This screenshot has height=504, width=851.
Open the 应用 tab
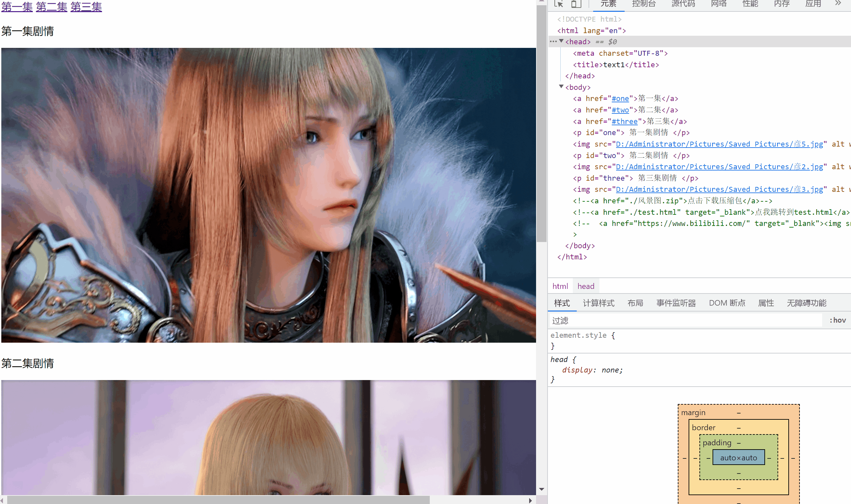pyautogui.click(x=813, y=4)
